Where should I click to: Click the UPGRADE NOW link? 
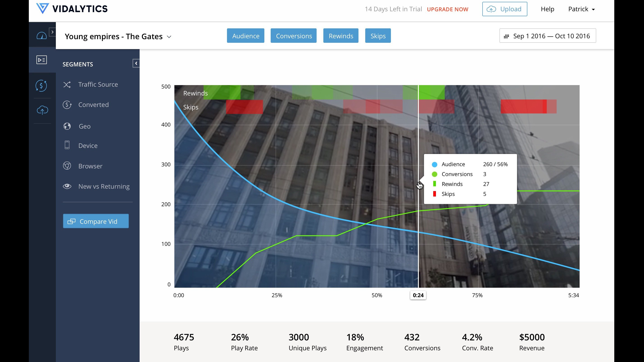coord(447,9)
